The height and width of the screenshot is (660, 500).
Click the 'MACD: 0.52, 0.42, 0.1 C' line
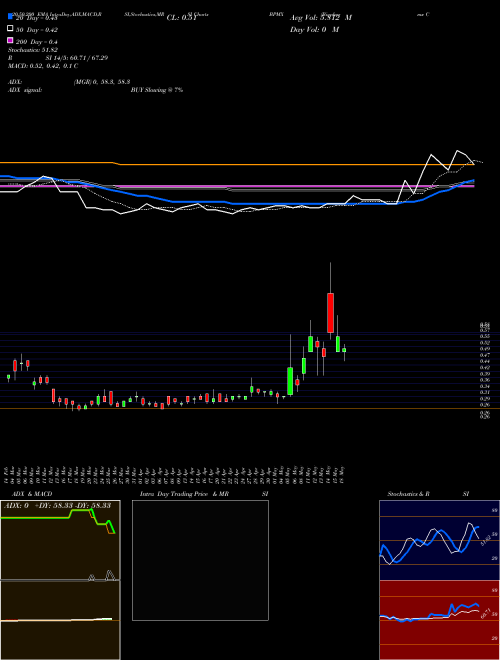[x=43, y=66]
